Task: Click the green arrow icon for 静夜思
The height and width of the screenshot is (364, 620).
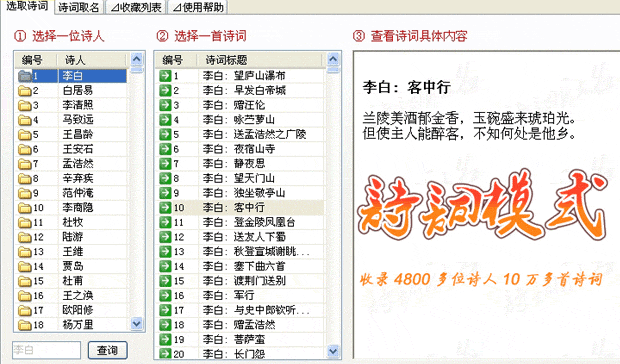Action: point(165,164)
